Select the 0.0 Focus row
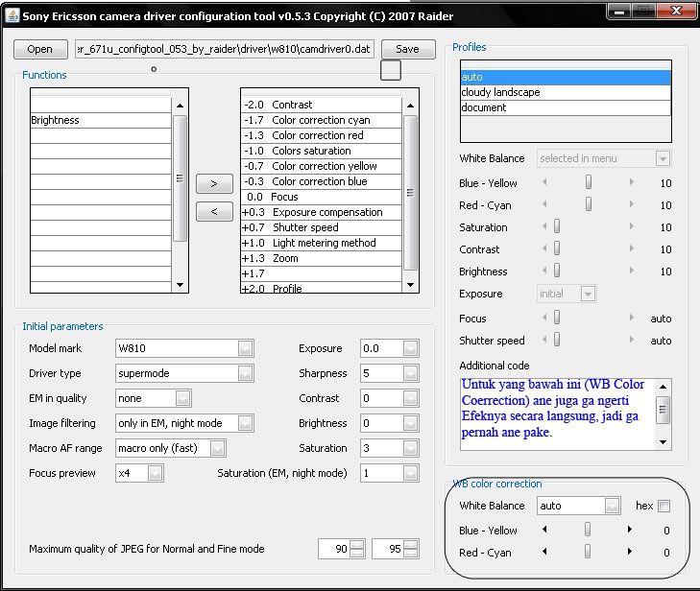The width and height of the screenshot is (700, 591). 321,197
